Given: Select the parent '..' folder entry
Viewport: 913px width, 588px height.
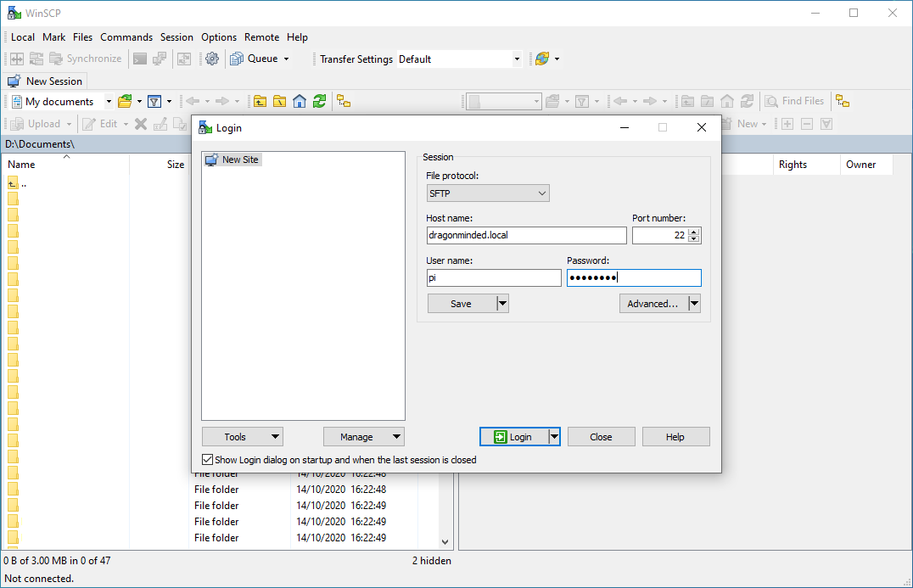Looking at the screenshot, I should click(x=18, y=184).
